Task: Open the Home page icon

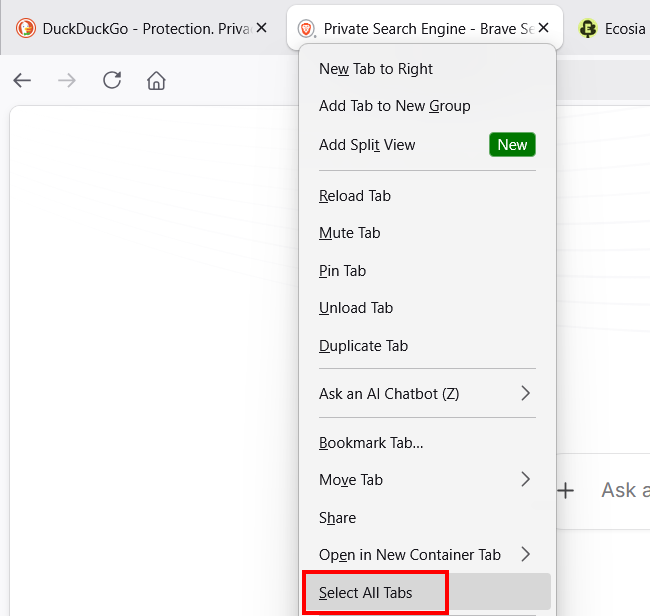Action: (x=156, y=80)
